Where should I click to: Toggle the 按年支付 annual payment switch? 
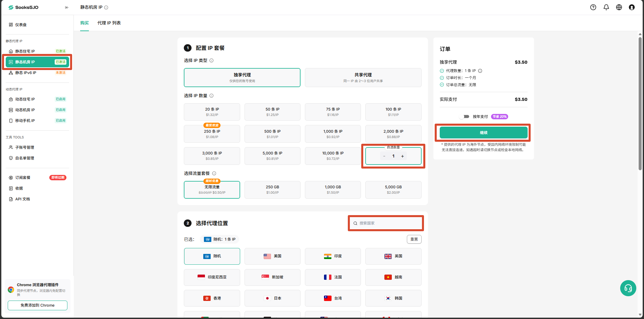pos(465,117)
